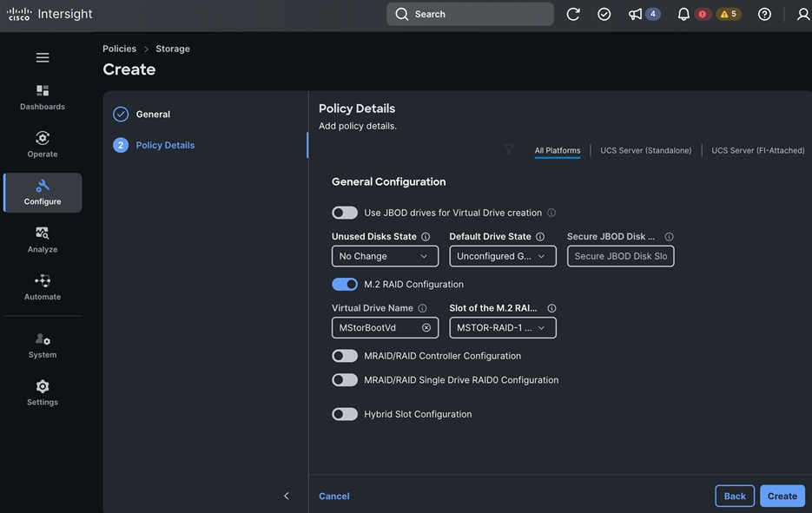Open the Unused Disks State dropdown
The image size is (812, 513).
(x=386, y=256)
